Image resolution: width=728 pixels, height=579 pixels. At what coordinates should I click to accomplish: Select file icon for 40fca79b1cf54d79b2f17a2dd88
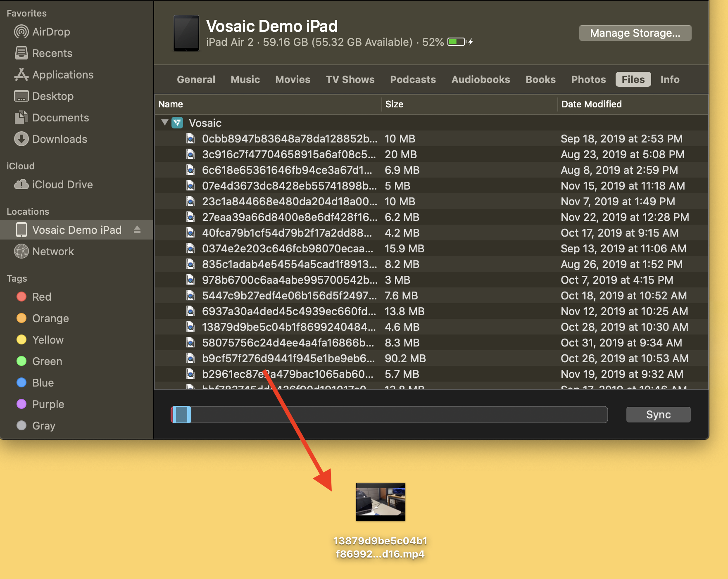click(190, 233)
